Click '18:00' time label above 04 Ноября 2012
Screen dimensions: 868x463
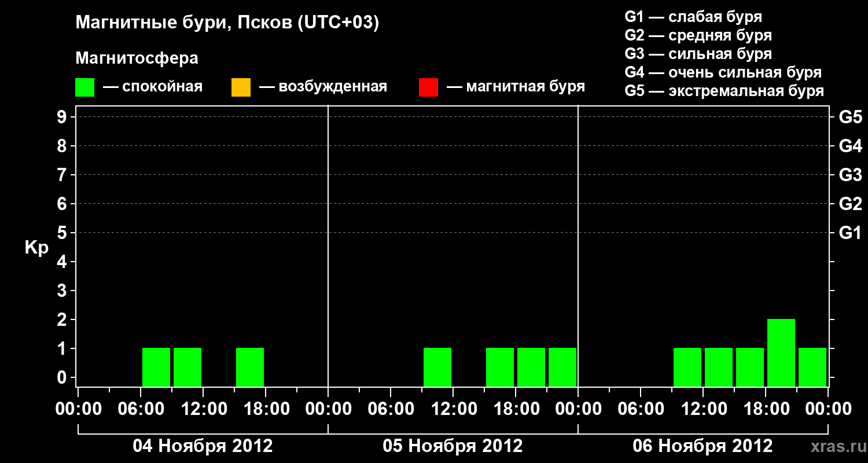coord(266,409)
